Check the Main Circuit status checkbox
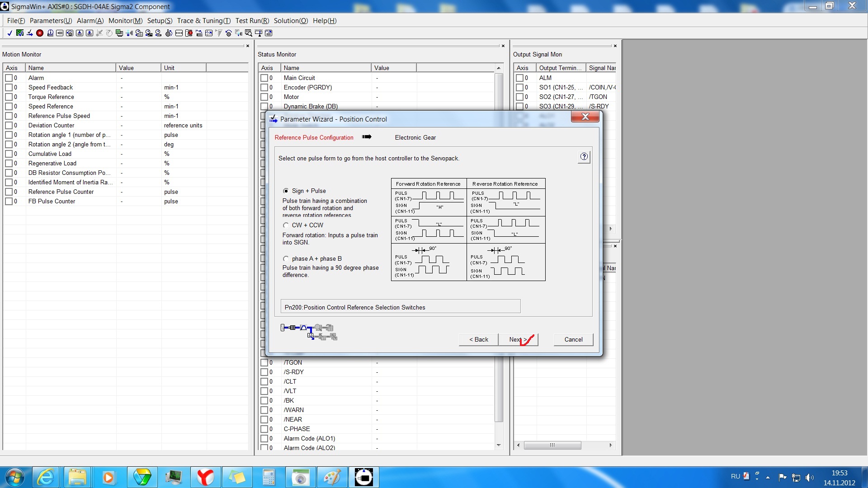Image resolution: width=868 pixels, height=488 pixels. [x=264, y=78]
